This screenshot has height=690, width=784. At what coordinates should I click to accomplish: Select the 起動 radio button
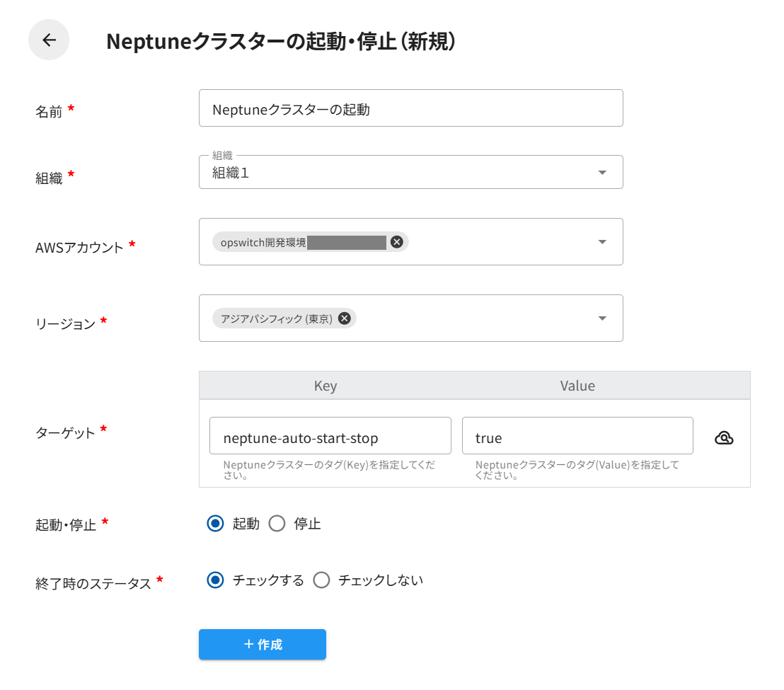point(215,524)
